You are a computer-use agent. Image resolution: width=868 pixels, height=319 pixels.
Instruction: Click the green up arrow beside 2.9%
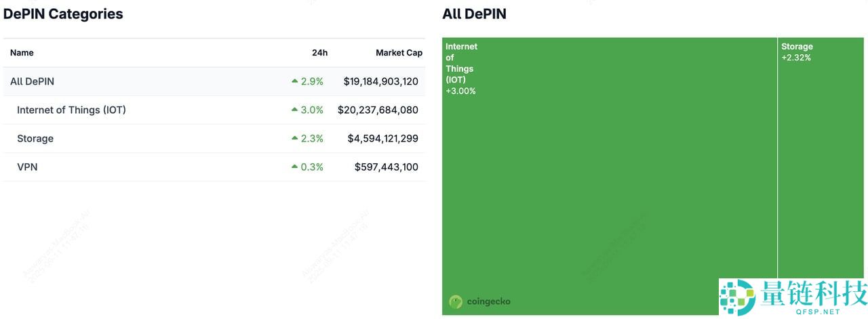click(x=295, y=81)
